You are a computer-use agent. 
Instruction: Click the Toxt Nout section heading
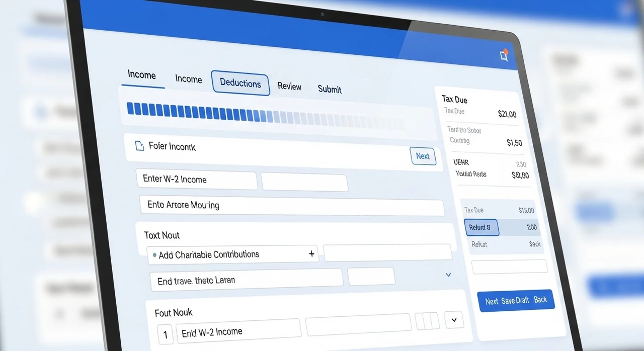coord(162,235)
